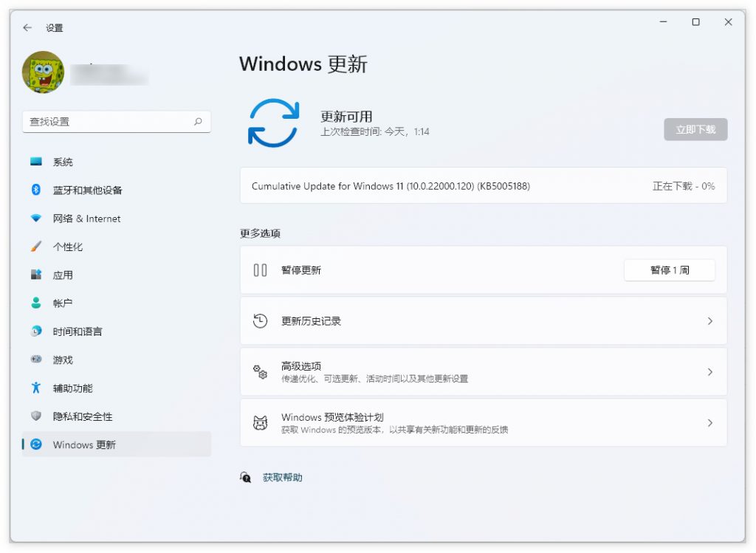Click the 游戏 controller icon
The width and height of the screenshot is (756, 553).
click(36, 360)
